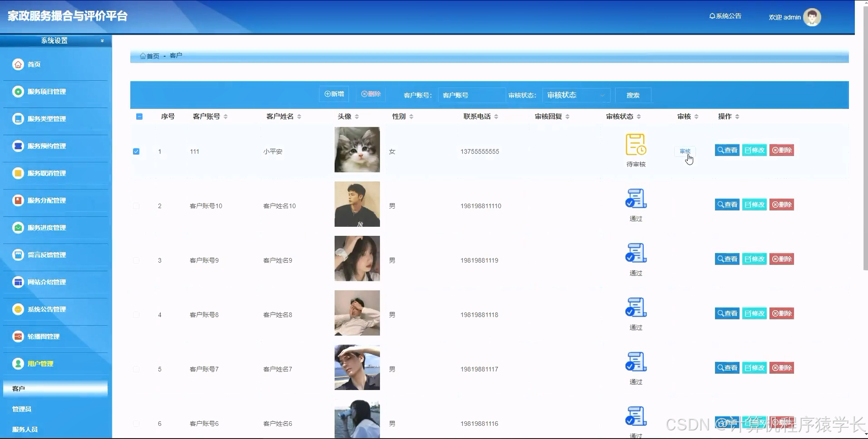Click 搜索 to run the search
Image resolution: width=868 pixels, height=439 pixels.
click(633, 95)
